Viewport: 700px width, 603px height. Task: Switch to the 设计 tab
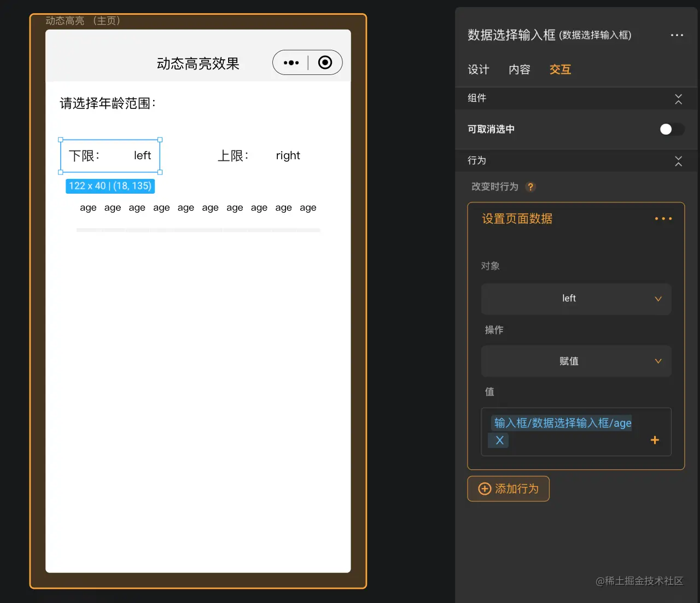479,69
